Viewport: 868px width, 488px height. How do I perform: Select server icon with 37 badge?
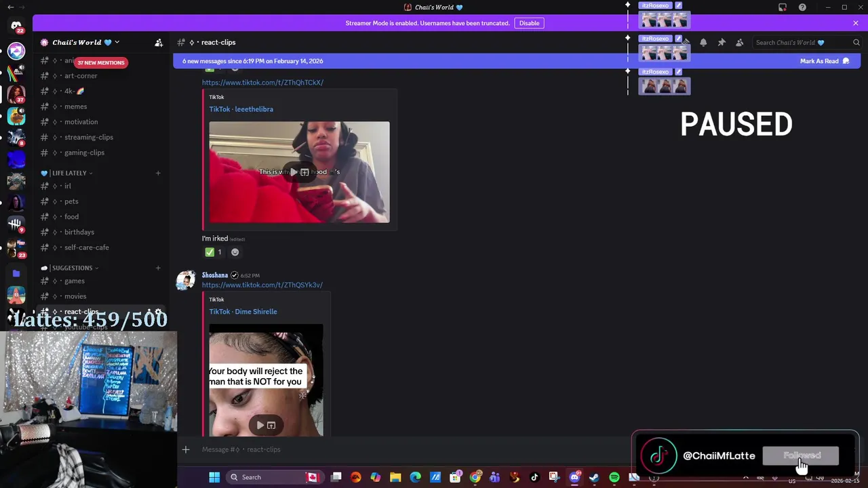pyautogui.click(x=16, y=94)
